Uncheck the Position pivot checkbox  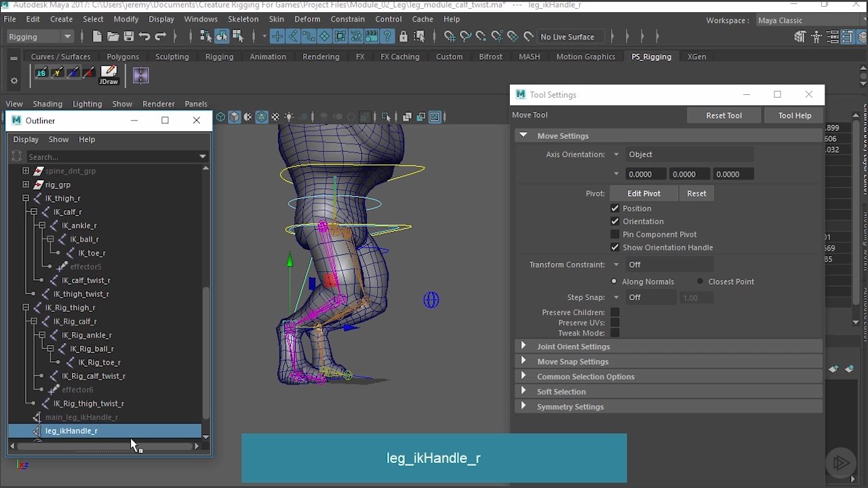click(x=615, y=208)
